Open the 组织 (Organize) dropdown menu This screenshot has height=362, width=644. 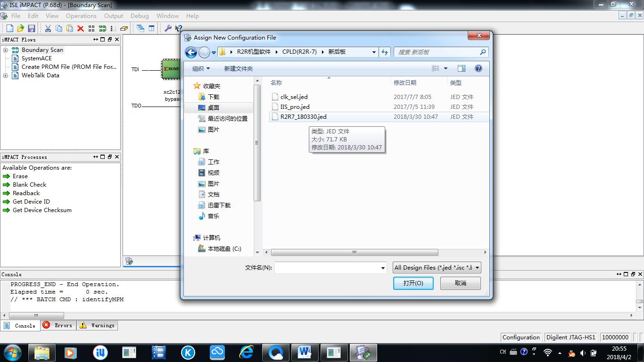pyautogui.click(x=201, y=68)
